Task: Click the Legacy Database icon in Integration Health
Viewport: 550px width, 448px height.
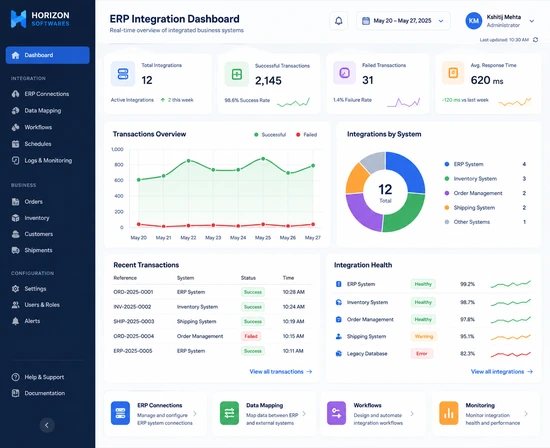Action: click(x=338, y=353)
